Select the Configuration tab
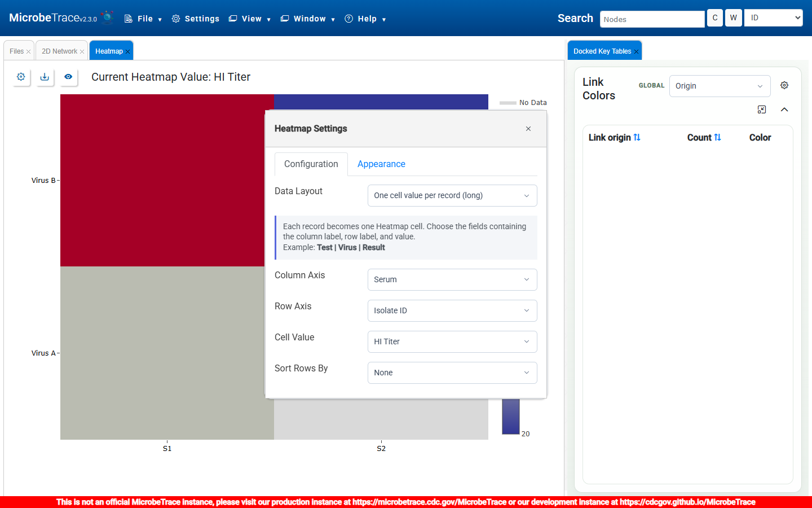This screenshot has width=812, height=508. [x=311, y=164]
